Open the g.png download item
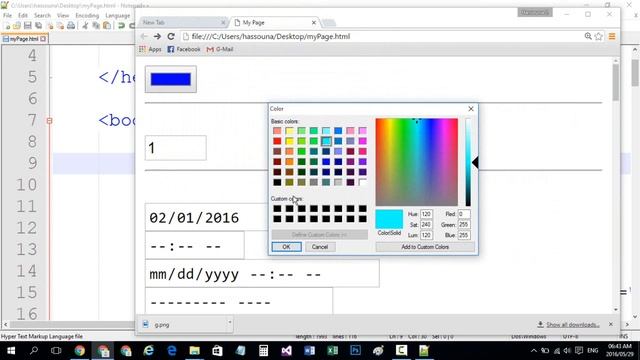Image resolution: width=640 pixels, height=360 pixels. [182, 325]
